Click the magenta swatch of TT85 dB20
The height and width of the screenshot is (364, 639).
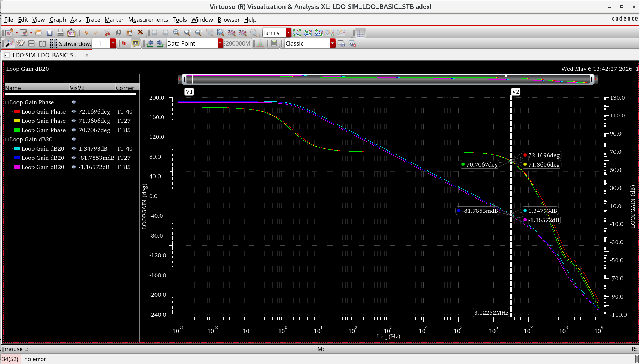[x=17, y=167]
